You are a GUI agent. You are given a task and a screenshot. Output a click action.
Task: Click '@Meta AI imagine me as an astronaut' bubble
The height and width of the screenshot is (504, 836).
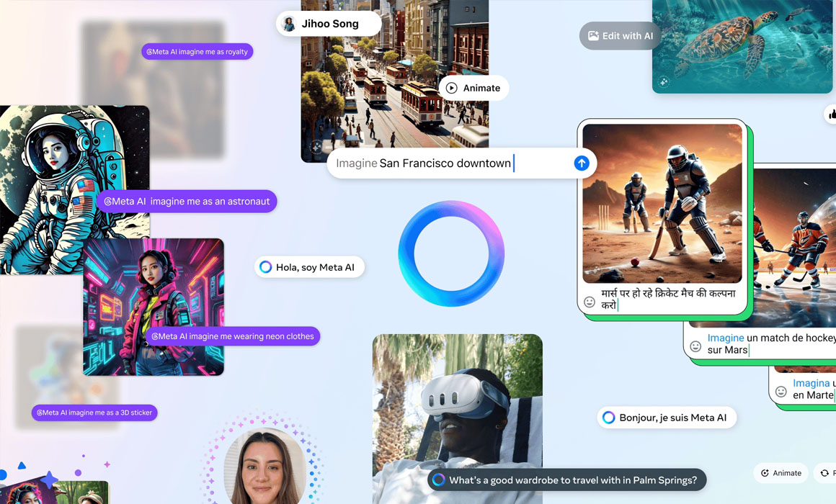click(x=187, y=202)
